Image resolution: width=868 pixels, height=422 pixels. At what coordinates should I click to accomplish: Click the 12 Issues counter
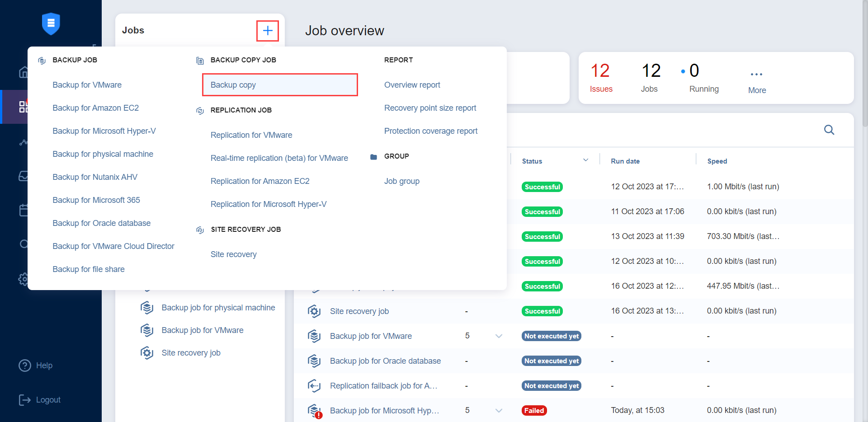pos(600,78)
